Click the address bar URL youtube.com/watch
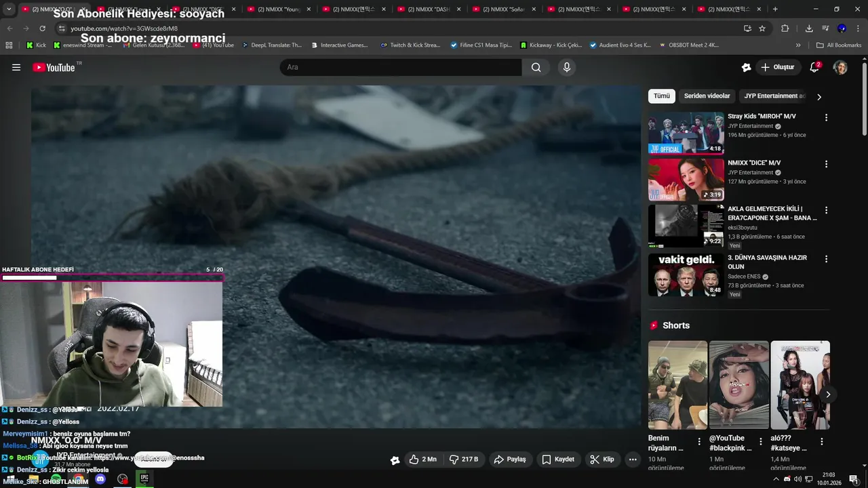The height and width of the screenshot is (488, 868). (x=124, y=28)
